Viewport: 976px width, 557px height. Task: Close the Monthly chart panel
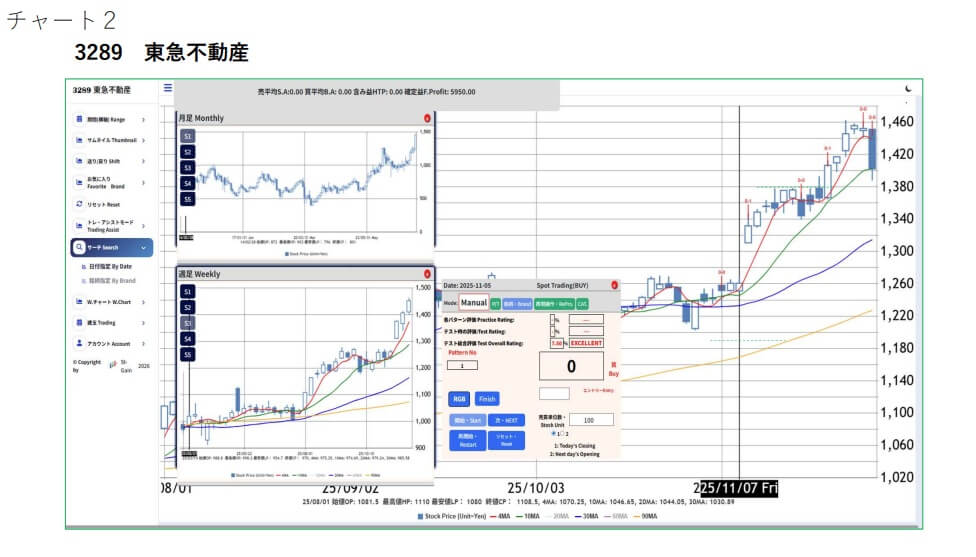(x=427, y=118)
